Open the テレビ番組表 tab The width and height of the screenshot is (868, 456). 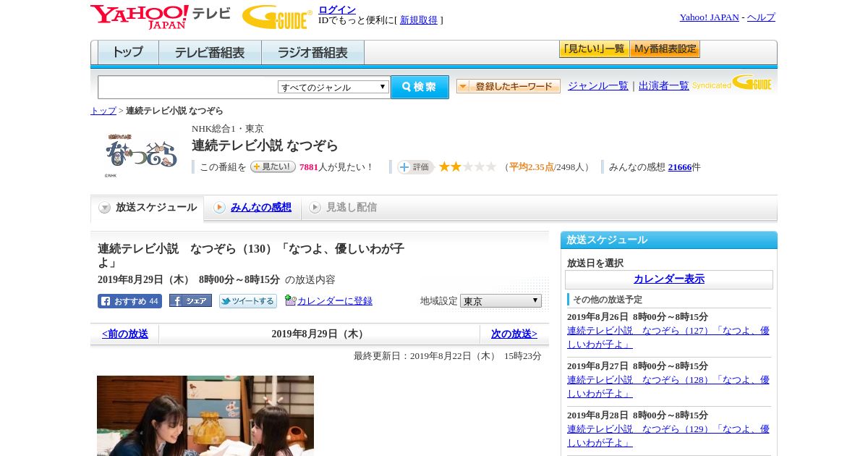tap(210, 53)
